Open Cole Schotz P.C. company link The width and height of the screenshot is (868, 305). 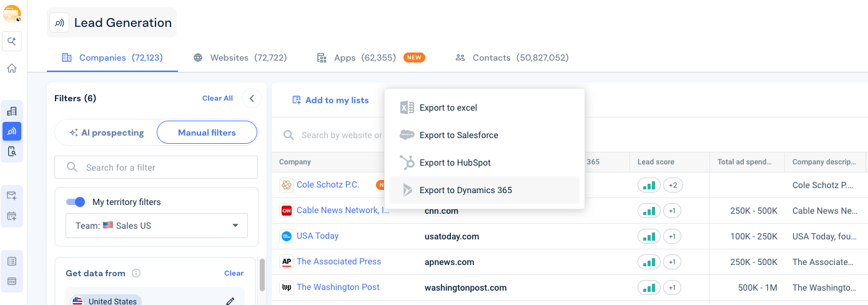(328, 184)
